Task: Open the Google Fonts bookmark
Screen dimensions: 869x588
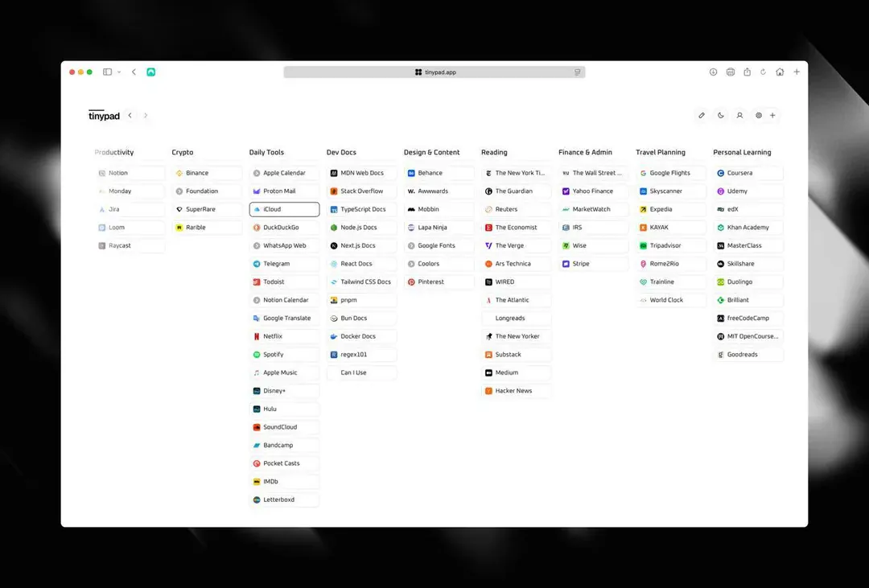Action: (439, 245)
